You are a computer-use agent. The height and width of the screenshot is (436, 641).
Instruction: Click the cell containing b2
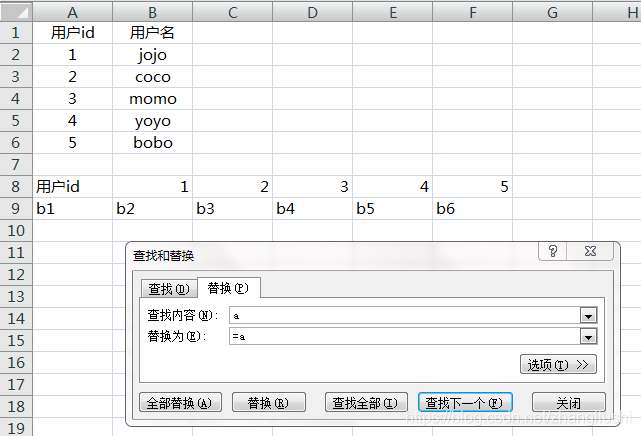coord(152,209)
